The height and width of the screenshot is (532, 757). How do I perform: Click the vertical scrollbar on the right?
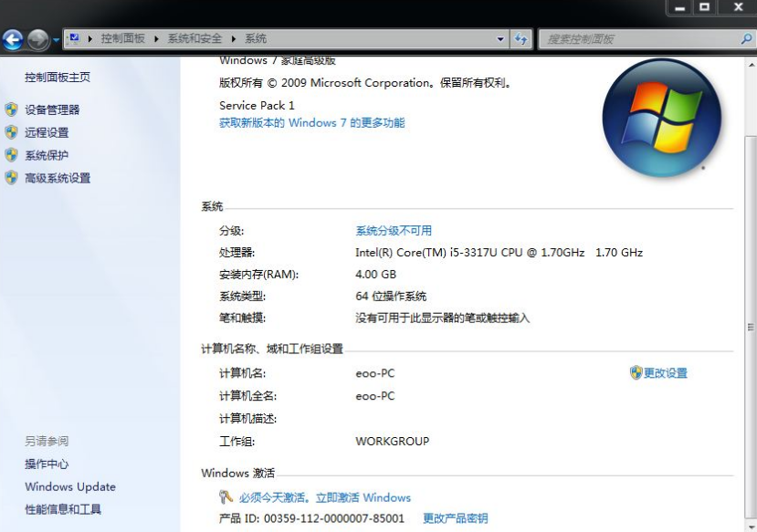[x=751, y=274]
